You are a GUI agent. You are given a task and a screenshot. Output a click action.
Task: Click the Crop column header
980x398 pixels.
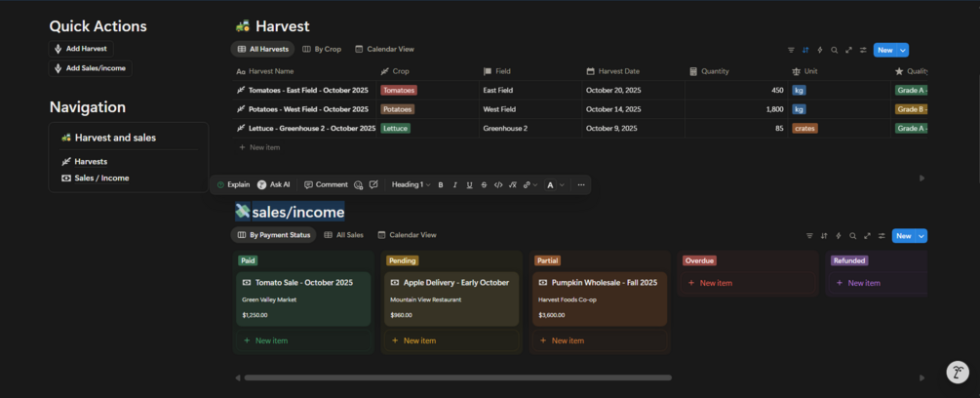[427, 71]
